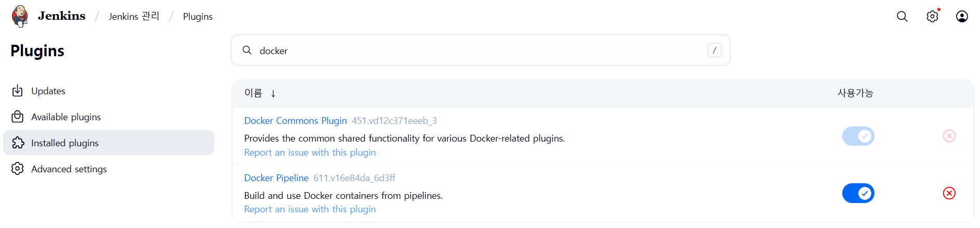Click the Available plugins shopping bag icon
Screen dimensions: 980x228
pyautogui.click(x=18, y=117)
